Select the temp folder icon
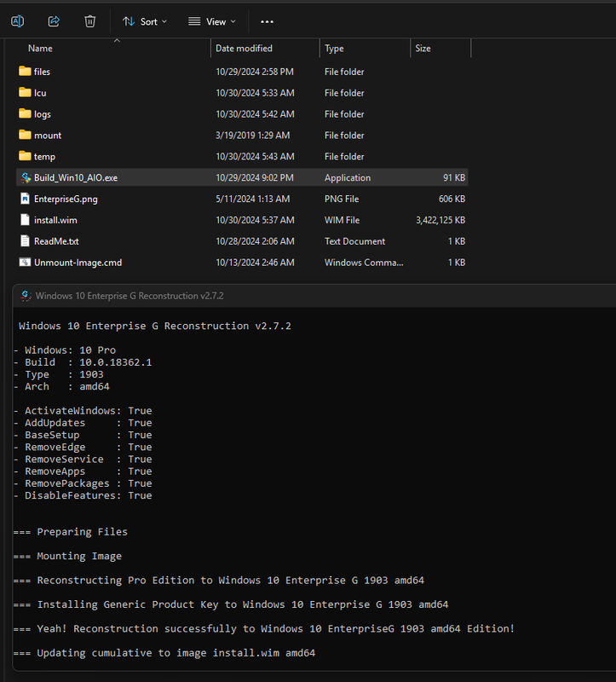Image resolution: width=616 pixels, height=682 pixels. tap(25, 156)
